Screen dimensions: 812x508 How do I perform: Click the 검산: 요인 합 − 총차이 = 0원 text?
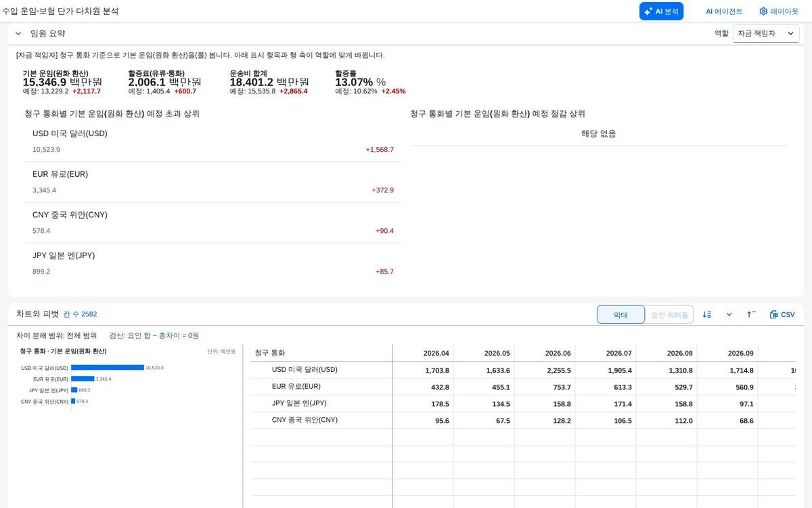[154, 335]
